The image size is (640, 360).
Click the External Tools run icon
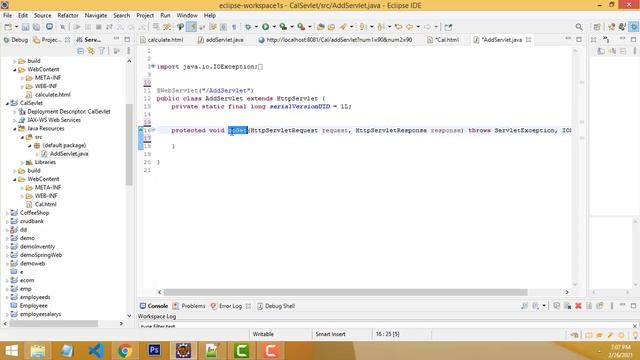tap(301, 27)
